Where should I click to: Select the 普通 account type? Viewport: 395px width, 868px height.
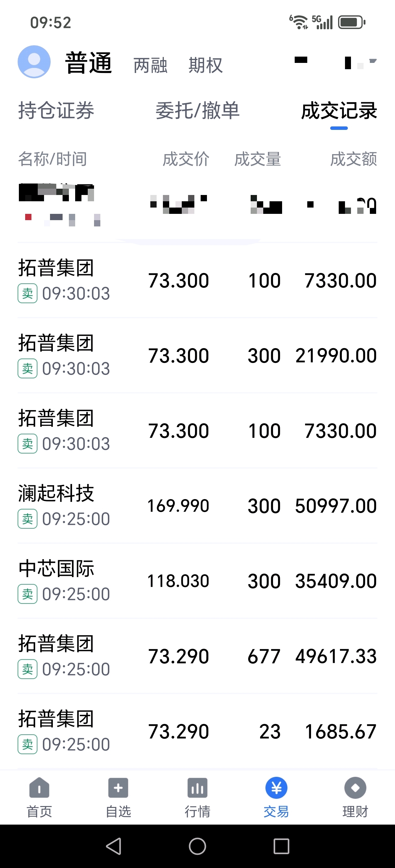point(88,63)
